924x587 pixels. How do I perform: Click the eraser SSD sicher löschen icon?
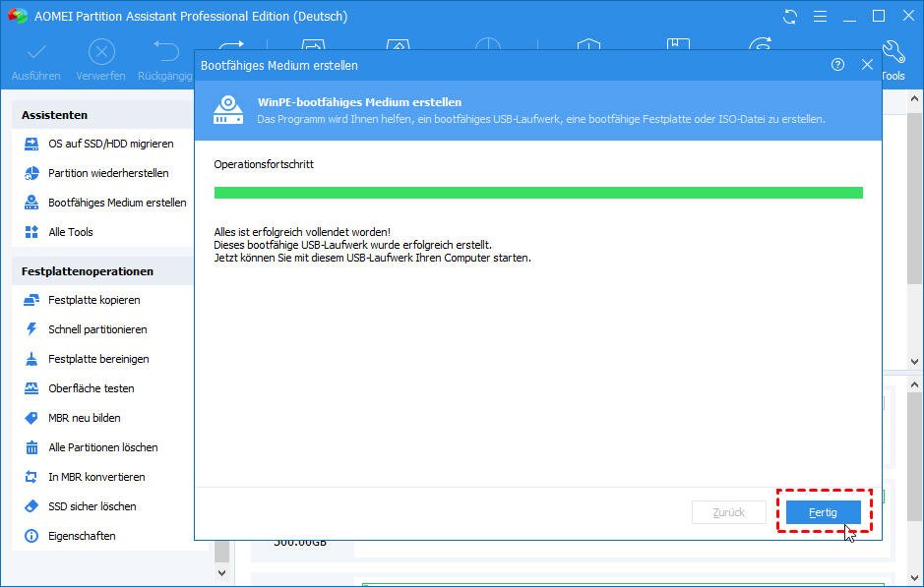click(x=31, y=506)
